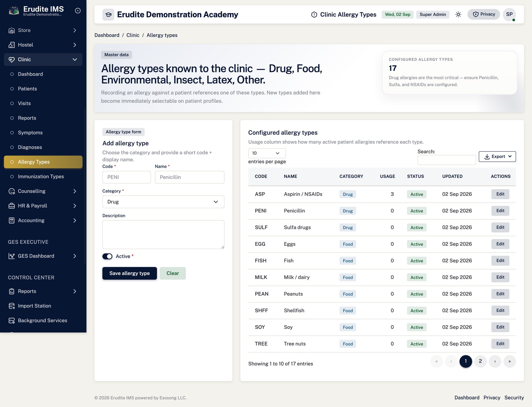Click the Clear button
Image resolution: width=532 pixels, height=407 pixels.
coord(173,273)
